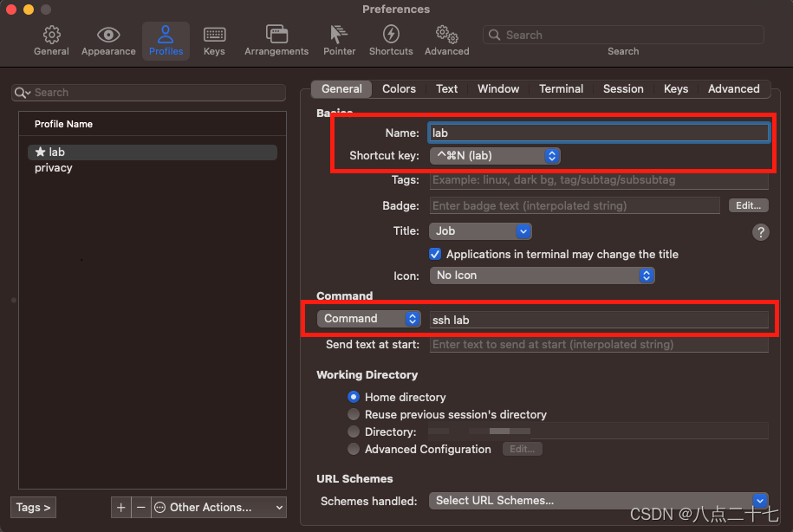Click the Profile Name column header
Screen dimensions: 793x532
coord(153,124)
